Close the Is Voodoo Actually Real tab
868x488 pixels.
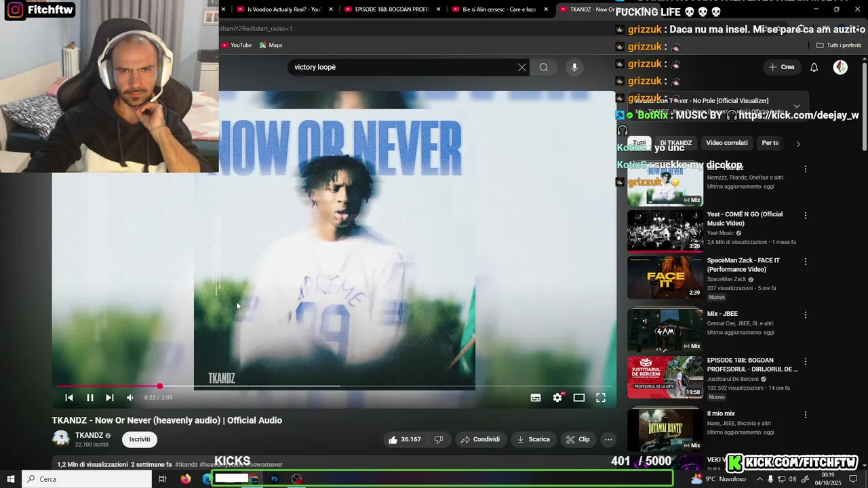(331, 9)
